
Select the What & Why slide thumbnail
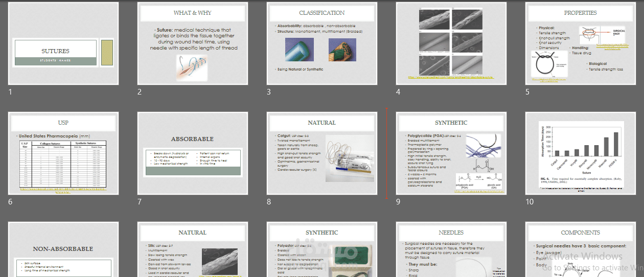click(x=193, y=43)
